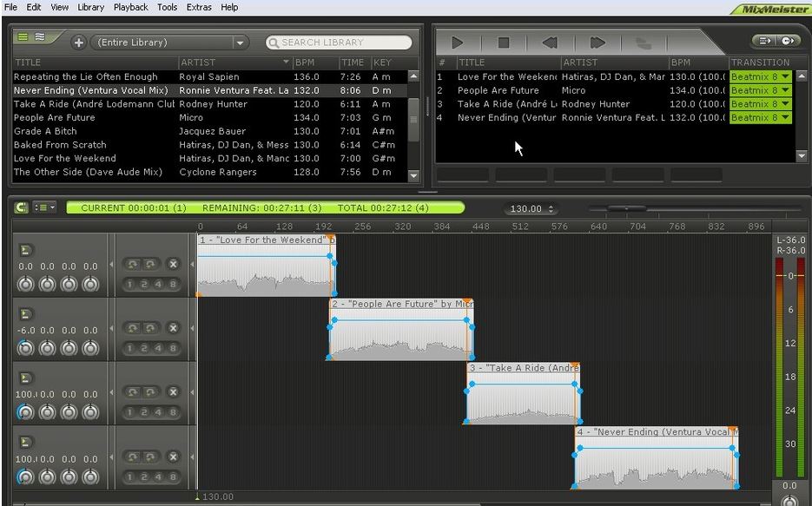The width and height of the screenshot is (812, 506).
Task: Skip to the previous track
Action: 550,43
